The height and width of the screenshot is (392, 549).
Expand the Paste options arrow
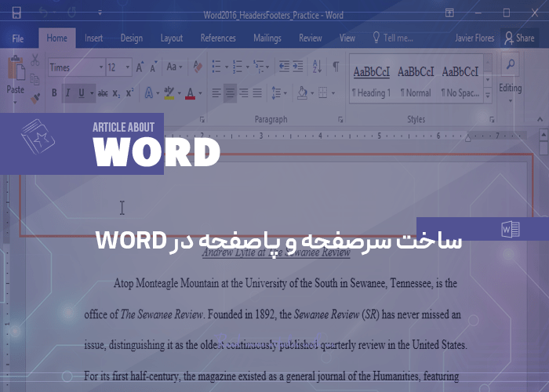pyautogui.click(x=15, y=103)
